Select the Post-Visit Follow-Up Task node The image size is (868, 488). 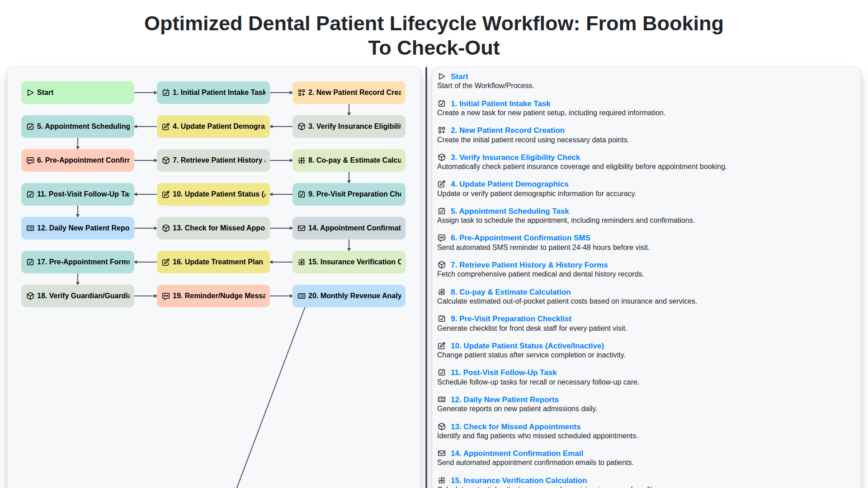[77, 194]
